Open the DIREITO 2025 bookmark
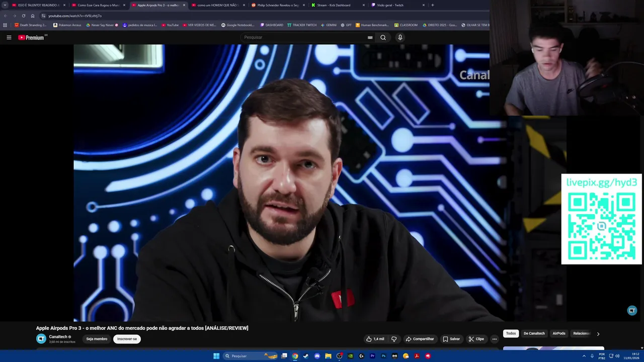The height and width of the screenshot is (362, 644). coord(440,25)
